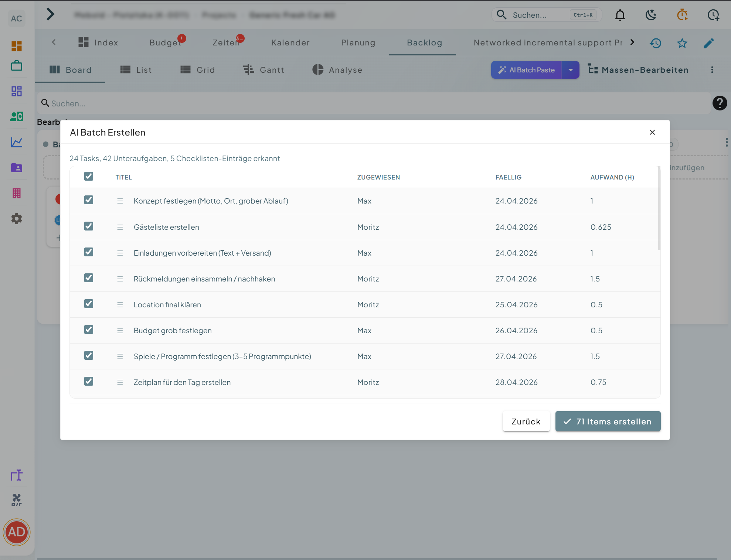Viewport: 731px width, 560px height.
Task: Click the 71 Items erstellen button
Action: click(x=608, y=421)
